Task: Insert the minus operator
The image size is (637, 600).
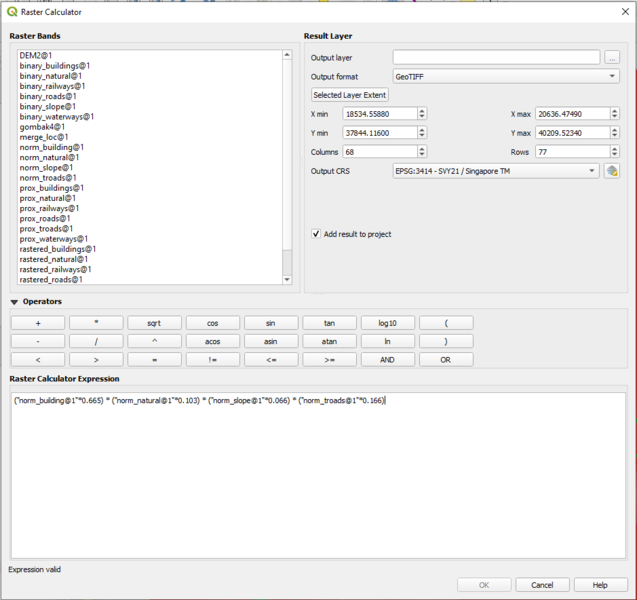Action: click(x=38, y=342)
